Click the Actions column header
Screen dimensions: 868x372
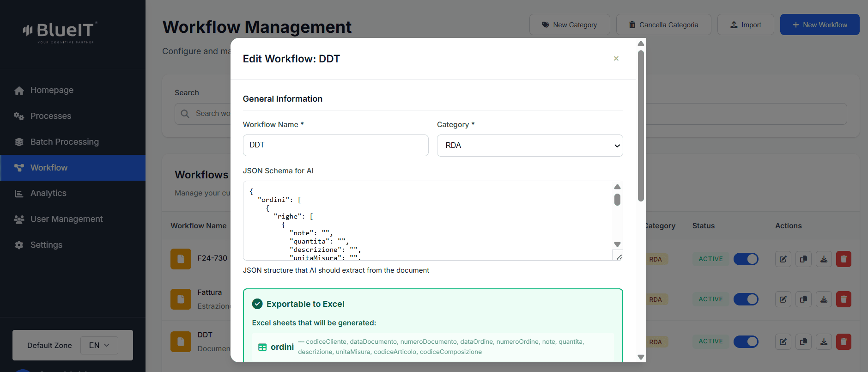pos(788,226)
